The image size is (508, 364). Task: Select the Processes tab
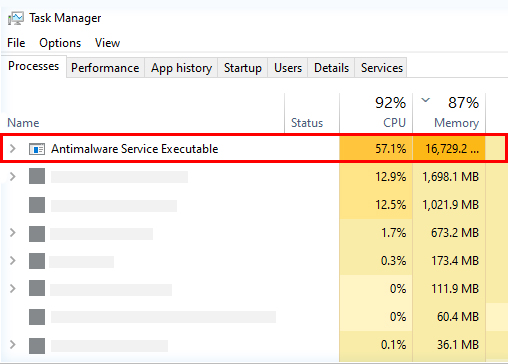pos(34,66)
